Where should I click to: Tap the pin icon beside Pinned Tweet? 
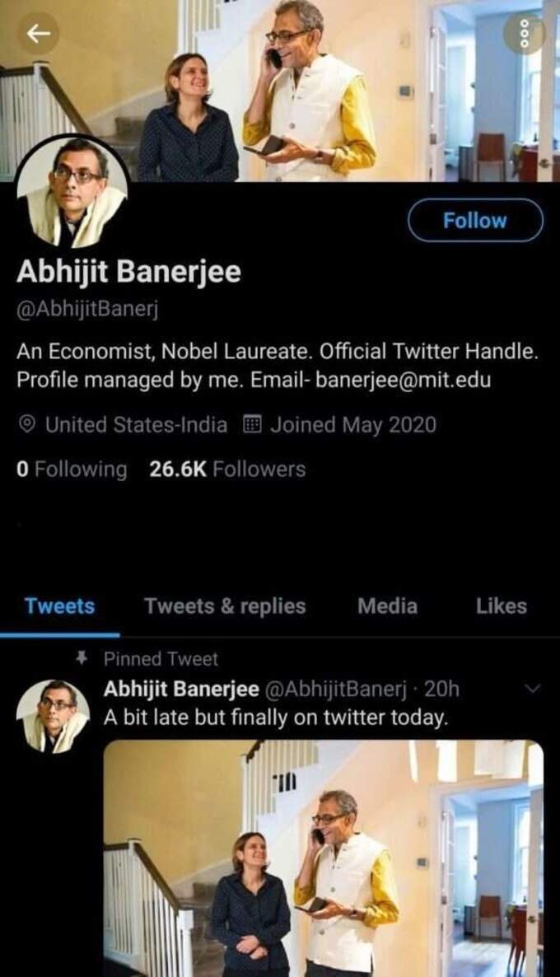(x=81, y=658)
